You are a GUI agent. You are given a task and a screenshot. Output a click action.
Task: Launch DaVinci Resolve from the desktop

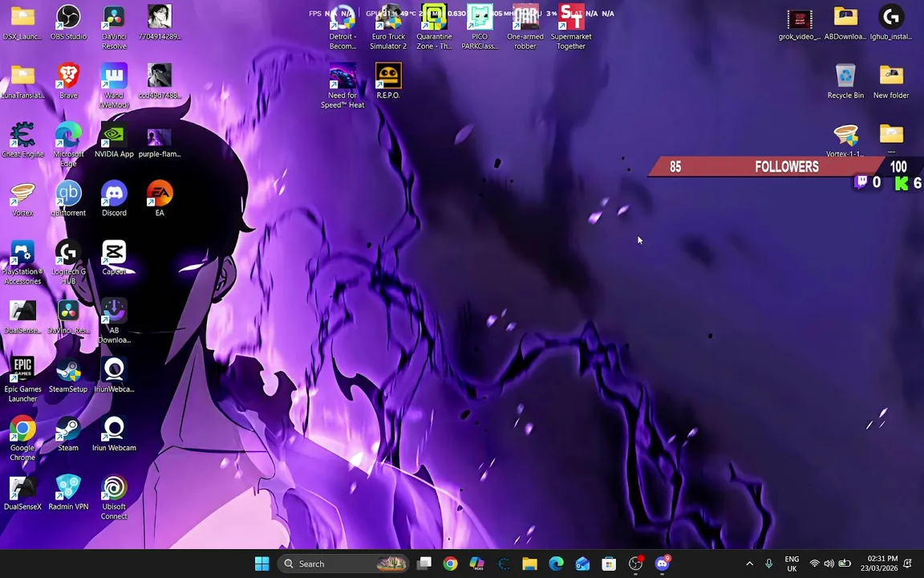coord(114,28)
